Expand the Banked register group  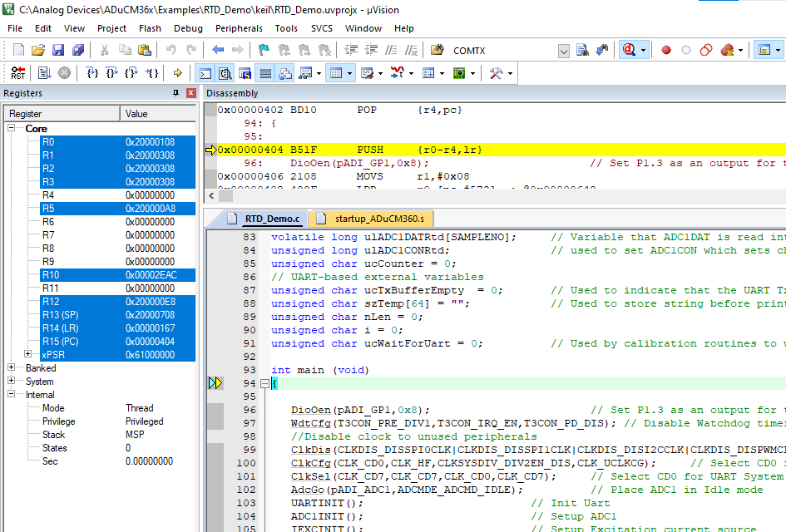point(11,367)
